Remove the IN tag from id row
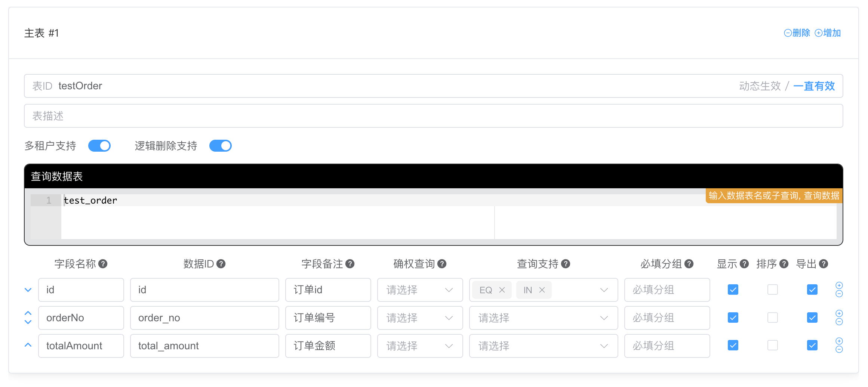Viewport: 868px width, 387px height. point(542,290)
